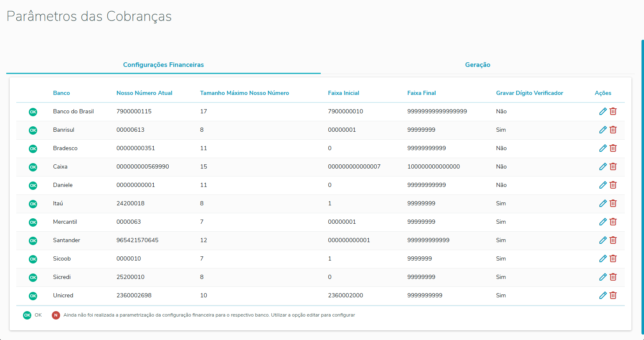Click the vertical scrollbar on the right edge
Image resolution: width=644 pixels, height=340 pixels.
tap(642, 188)
